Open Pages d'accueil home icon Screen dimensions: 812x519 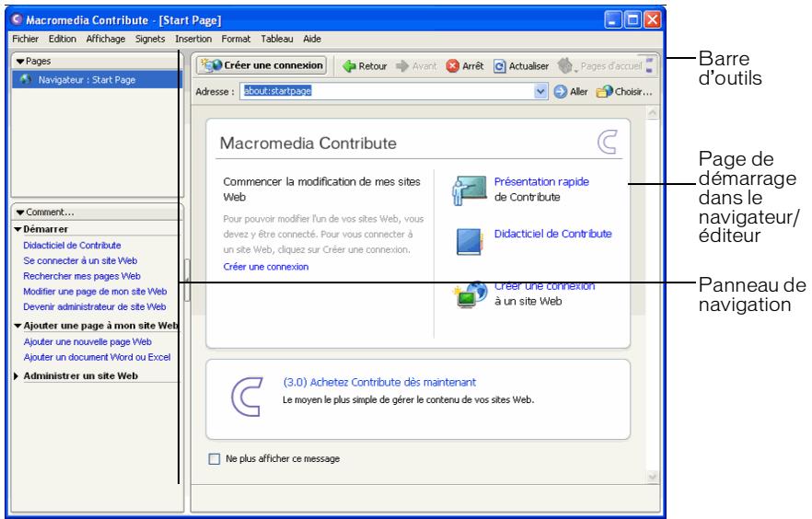pyautogui.click(x=565, y=65)
